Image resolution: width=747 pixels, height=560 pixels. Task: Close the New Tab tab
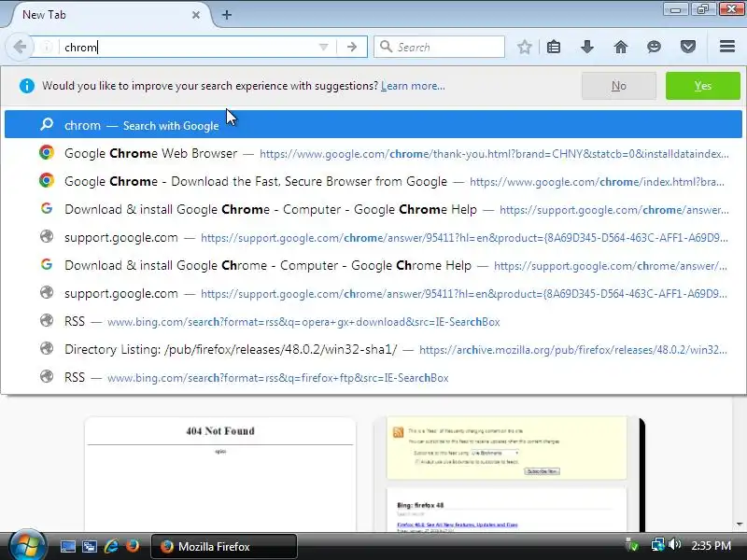(196, 15)
